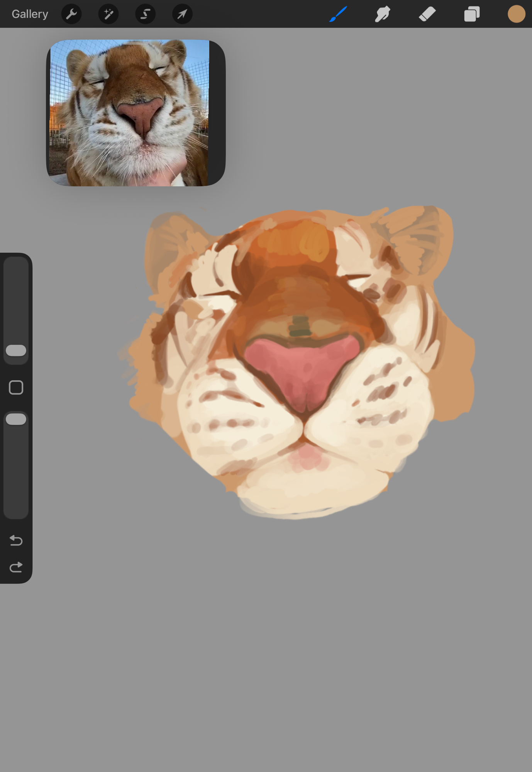Tap the tiger reference photo thumbnail

(129, 113)
